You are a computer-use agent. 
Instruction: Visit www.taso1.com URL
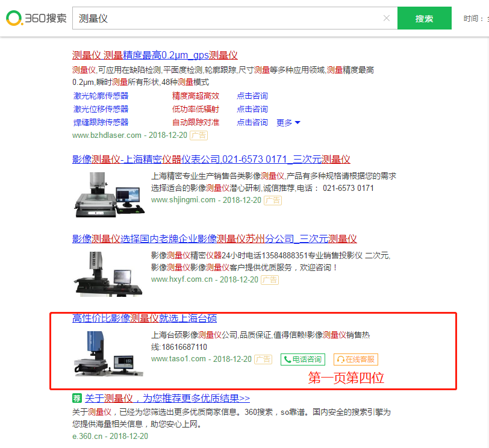tap(178, 359)
